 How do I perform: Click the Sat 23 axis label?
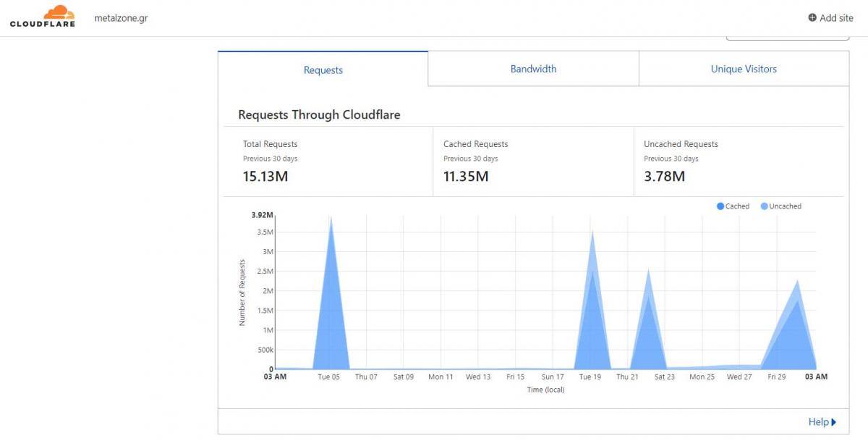[665, 377]
